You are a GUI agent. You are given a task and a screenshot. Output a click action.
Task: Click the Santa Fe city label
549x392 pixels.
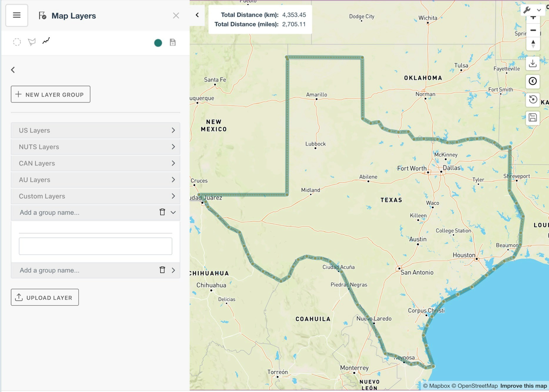coord(215,80)
